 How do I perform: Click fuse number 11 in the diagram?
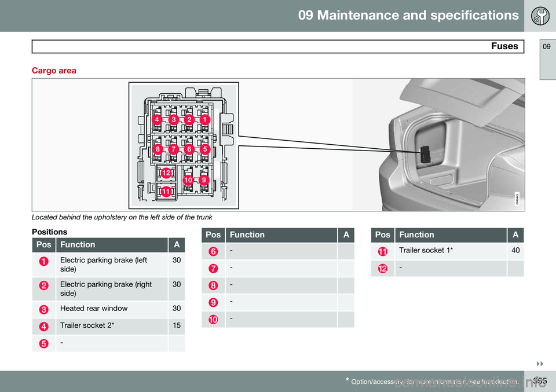point(166,192)
